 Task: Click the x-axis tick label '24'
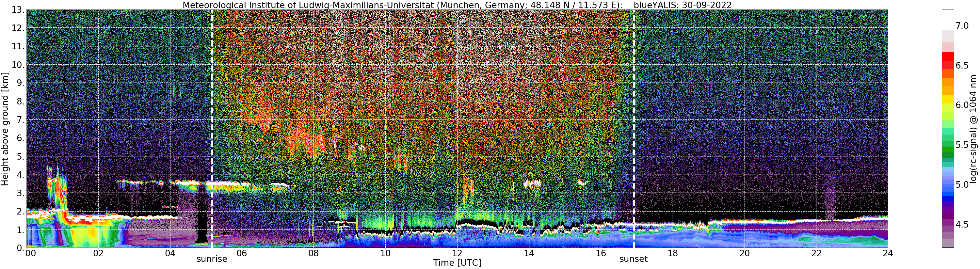888,253
